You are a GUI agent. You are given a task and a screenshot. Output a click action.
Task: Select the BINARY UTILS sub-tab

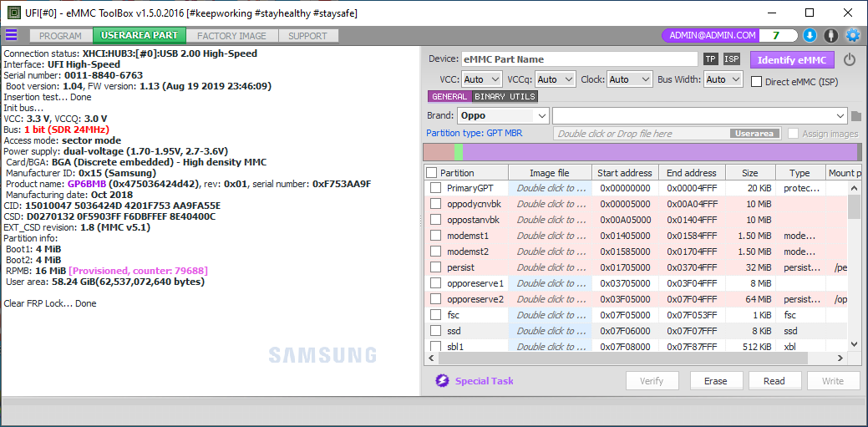pos(505,96)
